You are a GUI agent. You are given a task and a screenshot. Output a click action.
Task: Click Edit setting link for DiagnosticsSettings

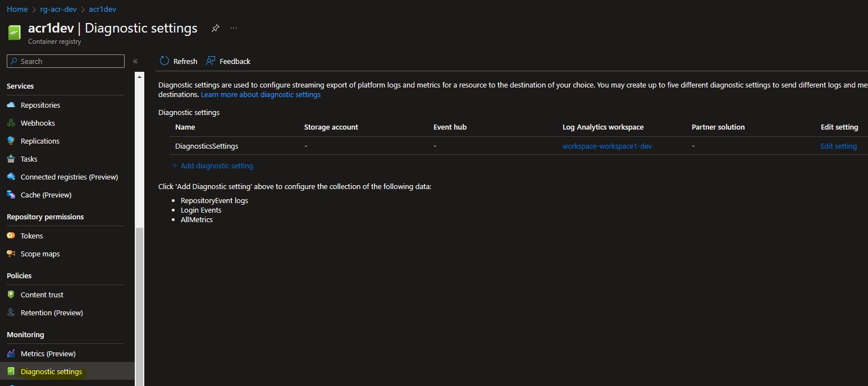point(839,146)
